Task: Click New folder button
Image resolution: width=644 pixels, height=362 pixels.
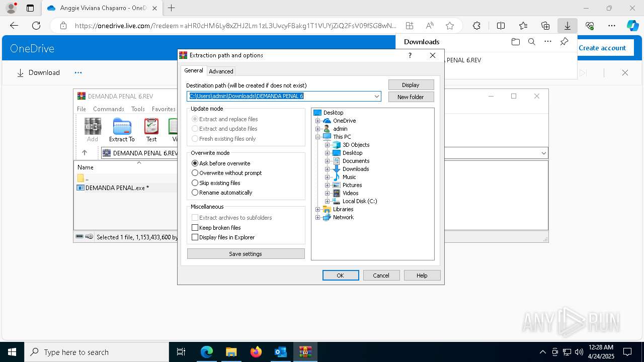Action: pos(411,97)
